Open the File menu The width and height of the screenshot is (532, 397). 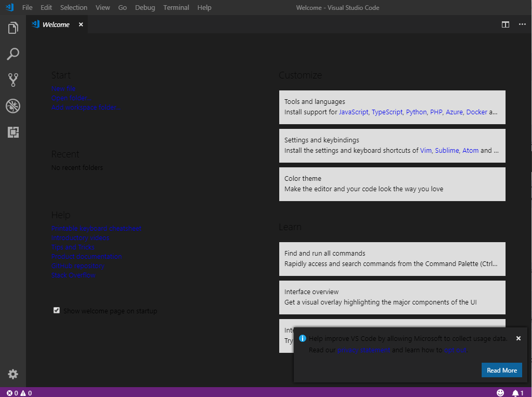27,7
